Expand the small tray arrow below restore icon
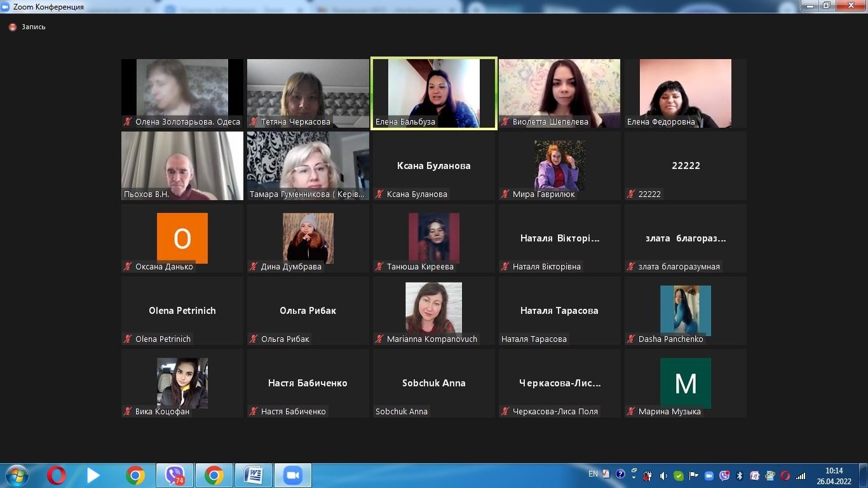This screenshot has height=488, width=868. coord(634,477)
